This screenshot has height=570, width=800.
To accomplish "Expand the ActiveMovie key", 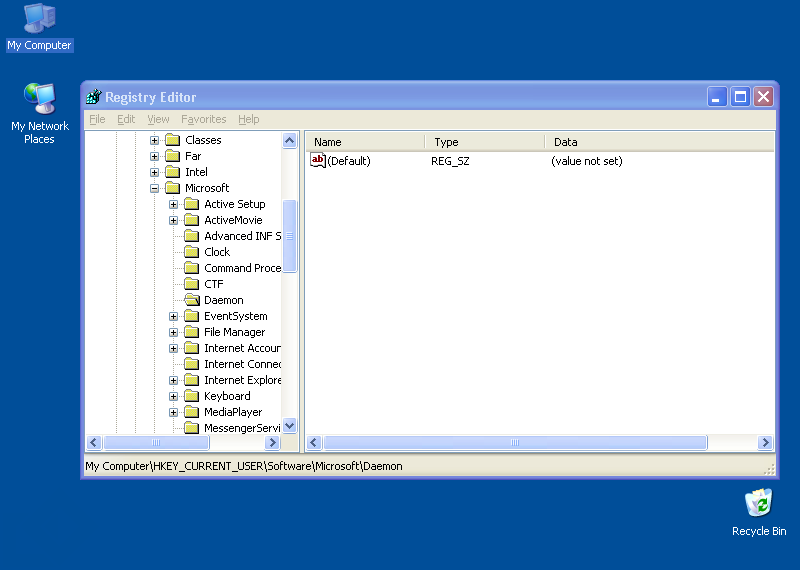I will tap(173, 220).
